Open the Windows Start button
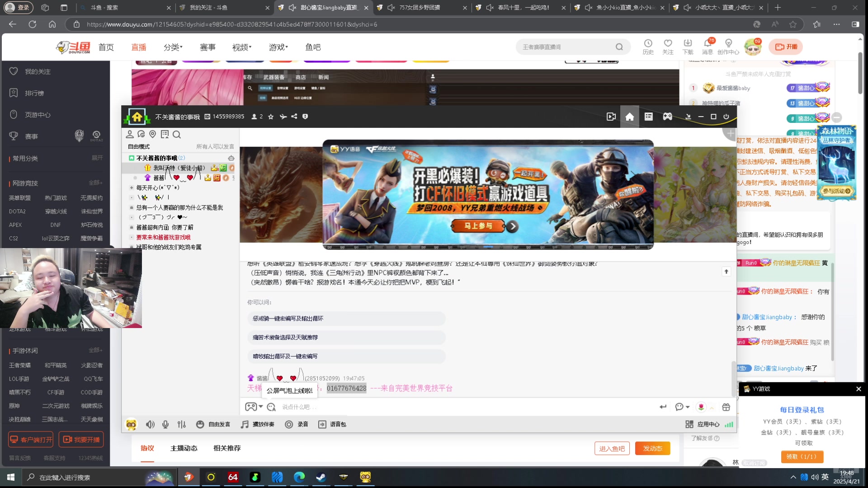The image size is (868, 488). pyautogui.click(x=11, y=477)
